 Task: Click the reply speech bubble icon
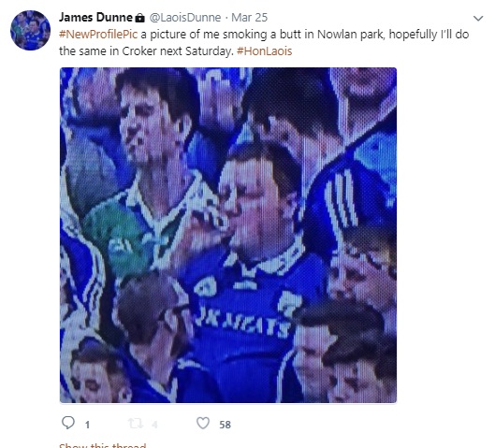coord(68,423)
